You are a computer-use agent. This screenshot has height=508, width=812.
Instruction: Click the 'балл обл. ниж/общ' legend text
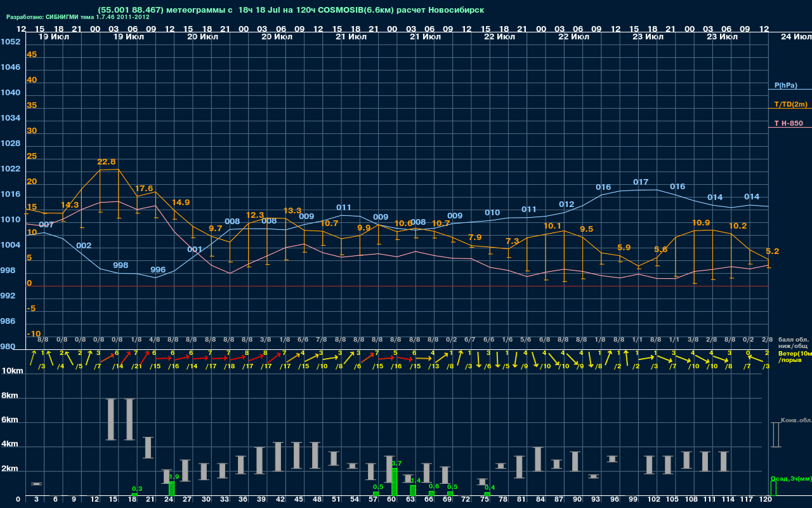point(793,344)
